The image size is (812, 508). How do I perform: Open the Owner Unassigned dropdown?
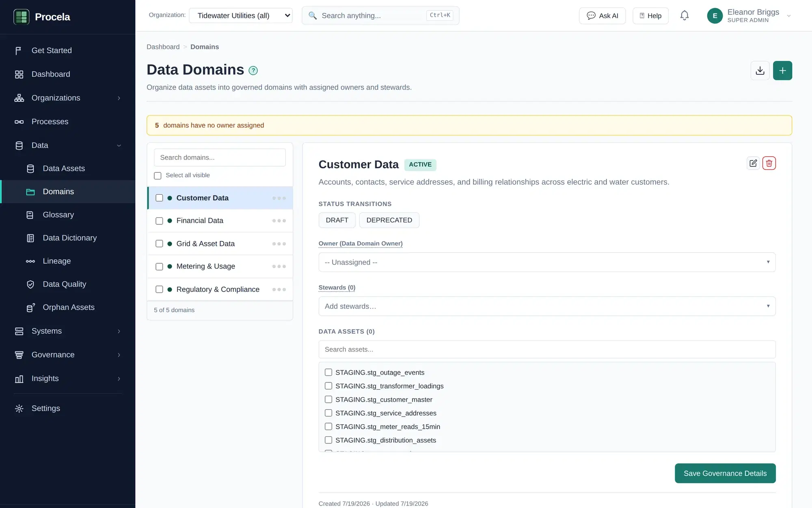tap(547, 262)
